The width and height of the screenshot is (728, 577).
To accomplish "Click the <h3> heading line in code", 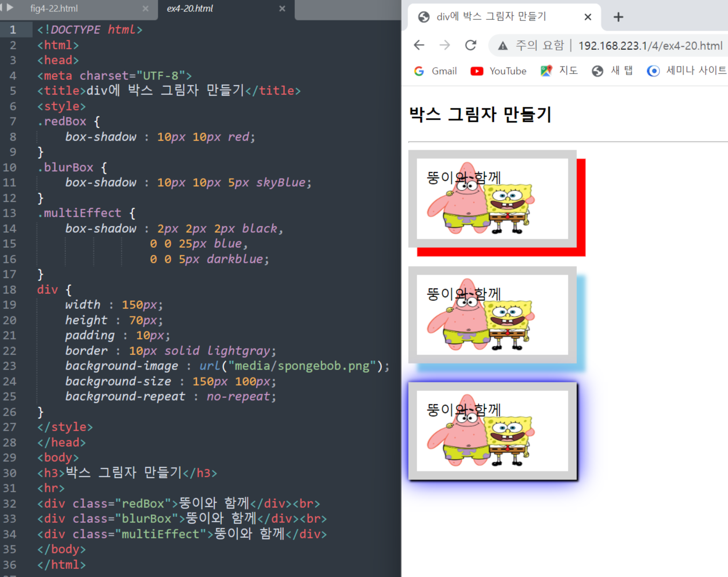I will click(127, 472).
